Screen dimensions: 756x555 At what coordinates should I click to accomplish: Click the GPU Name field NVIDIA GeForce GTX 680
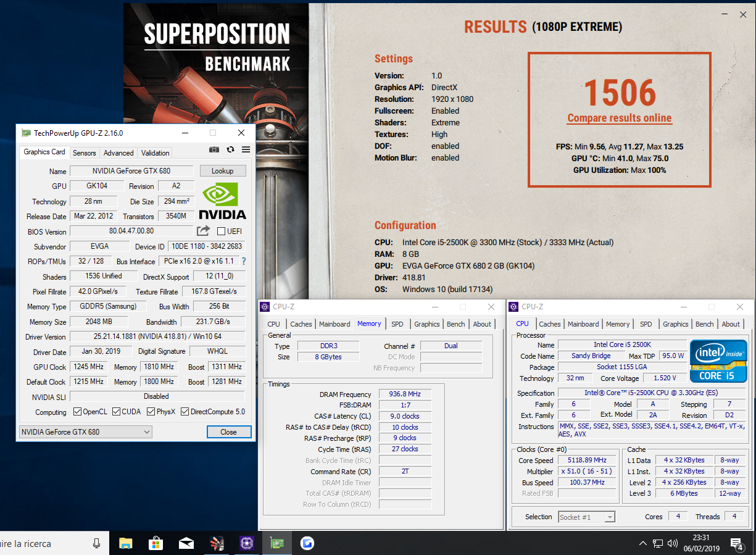(x=132, y=171)
